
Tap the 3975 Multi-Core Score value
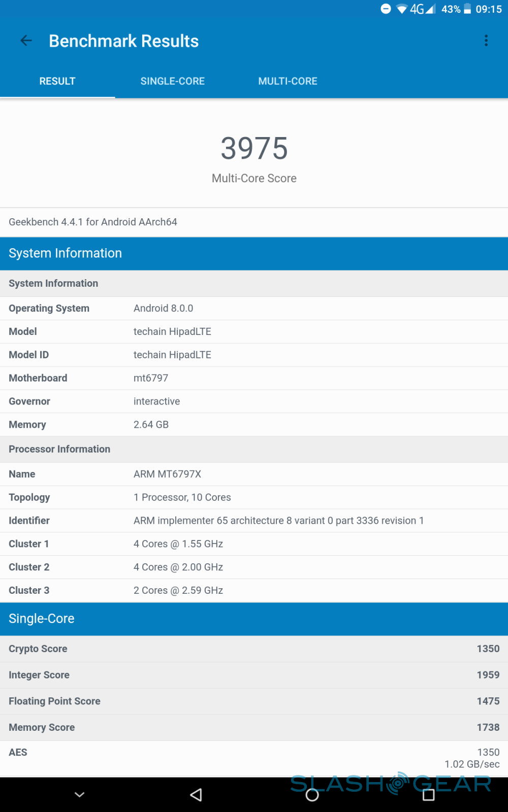(x=254, y=148)
